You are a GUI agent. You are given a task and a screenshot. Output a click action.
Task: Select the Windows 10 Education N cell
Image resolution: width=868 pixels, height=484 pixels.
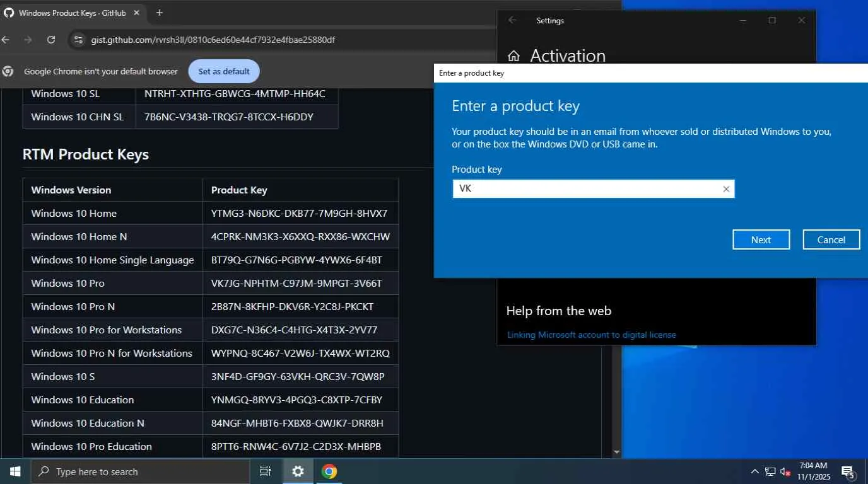click(112, 423)
